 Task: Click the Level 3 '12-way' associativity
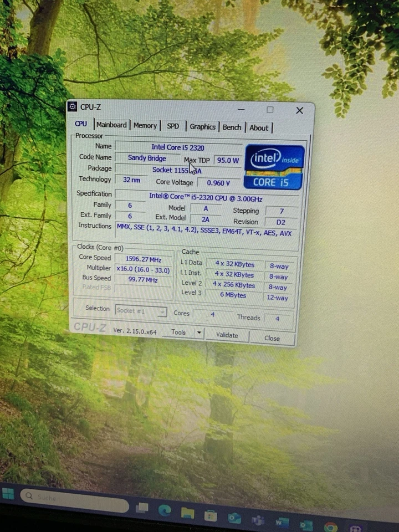[x=277, y=298]
